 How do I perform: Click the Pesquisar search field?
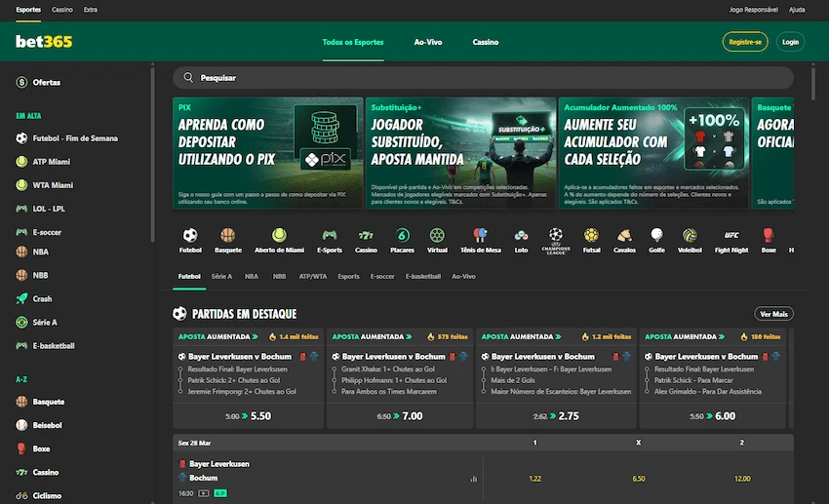(483, 78)
